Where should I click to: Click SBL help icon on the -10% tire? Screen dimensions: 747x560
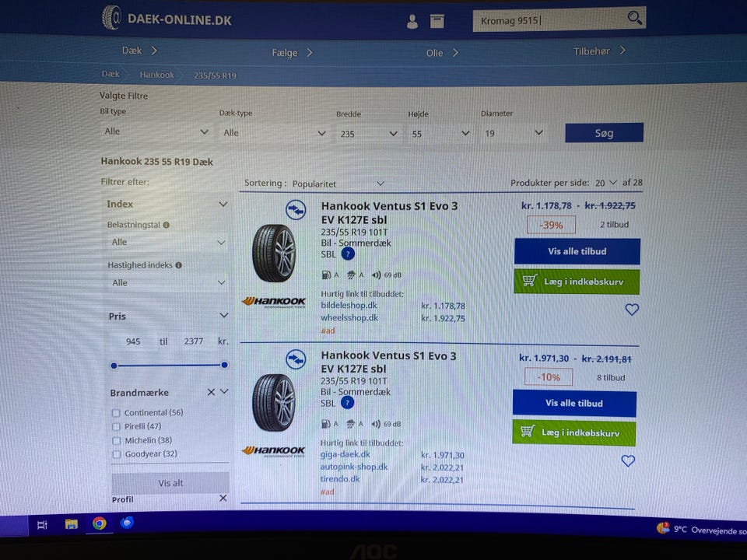pos(347,404)
